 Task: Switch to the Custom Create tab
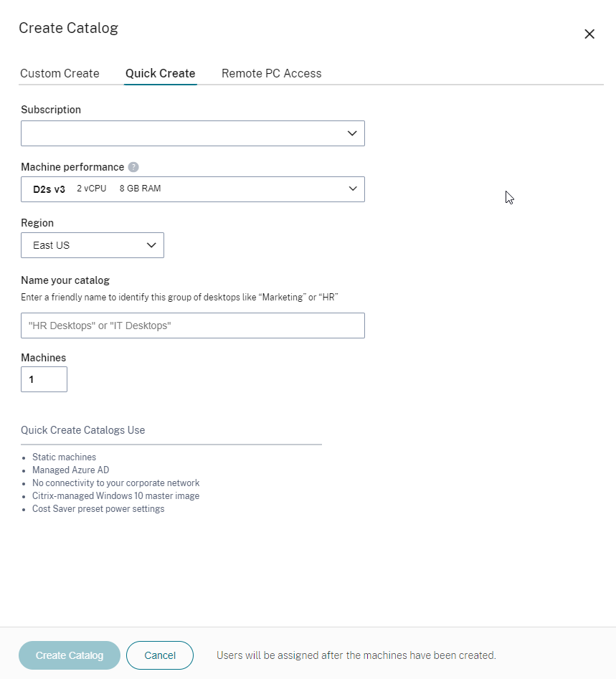(x=60, y=73)
